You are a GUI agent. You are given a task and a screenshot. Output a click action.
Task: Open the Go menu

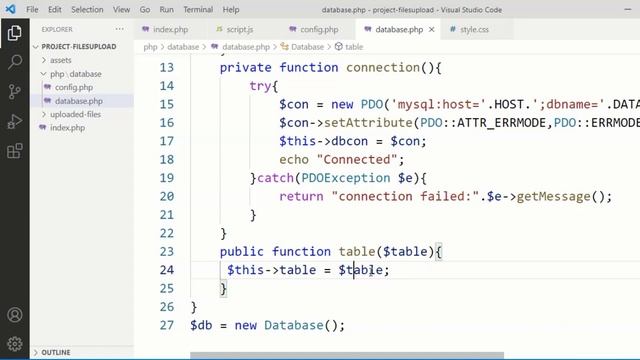[145, 9]
